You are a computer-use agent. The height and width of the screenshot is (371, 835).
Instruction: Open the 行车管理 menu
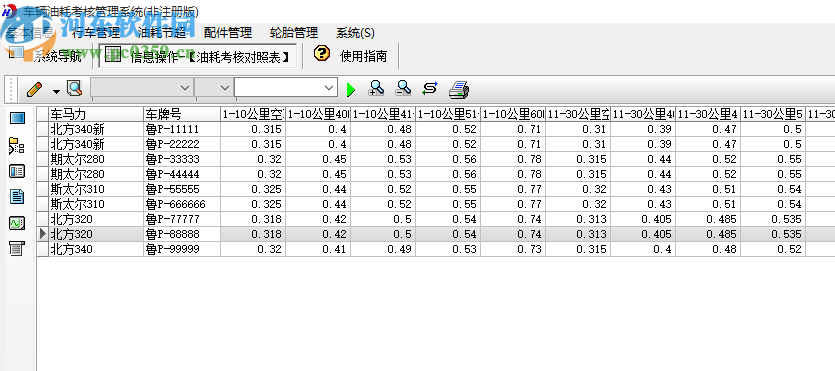pos(96,33)
